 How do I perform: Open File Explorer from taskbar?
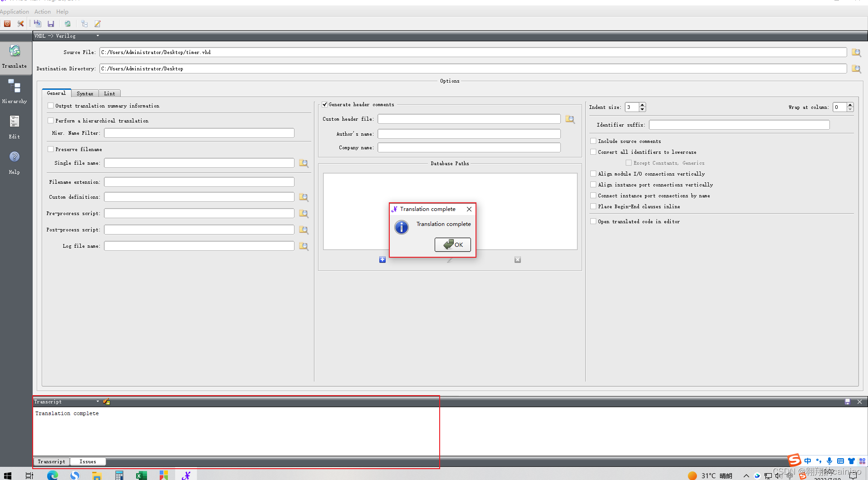click(97, 475)
